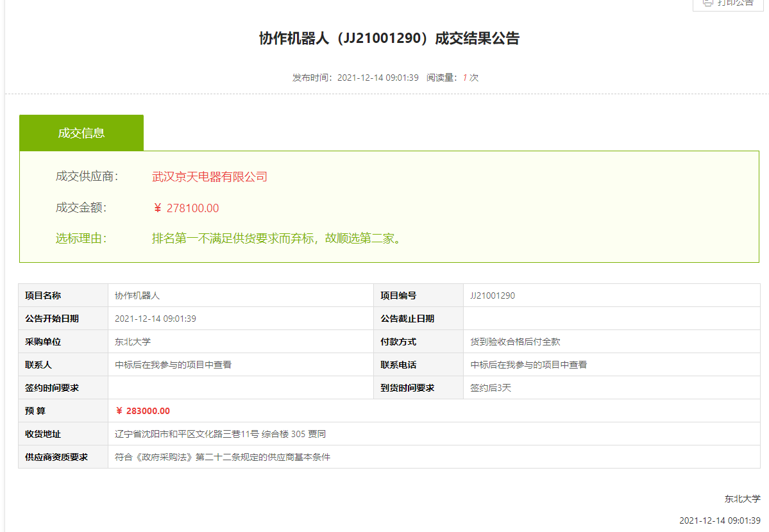The image size is (769, 532).
Task: Click the start date value in table
Action: 155,319
